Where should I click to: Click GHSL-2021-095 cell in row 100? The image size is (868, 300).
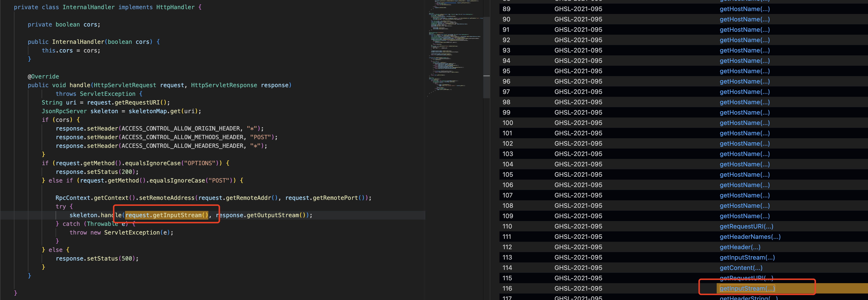point(578,123)
